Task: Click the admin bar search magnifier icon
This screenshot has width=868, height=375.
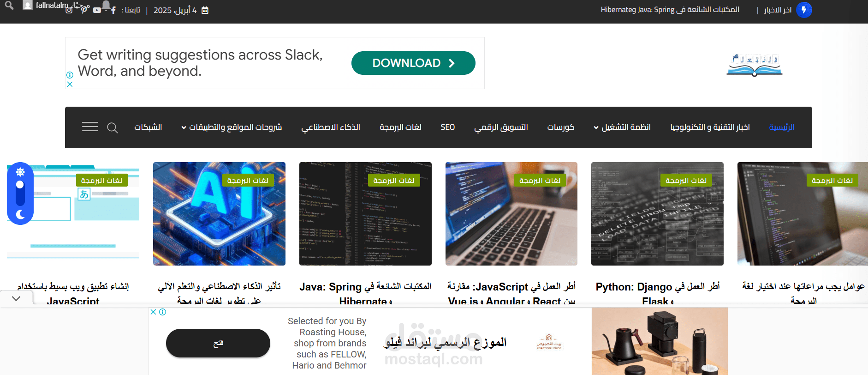Action: click(x=9, y=5)
